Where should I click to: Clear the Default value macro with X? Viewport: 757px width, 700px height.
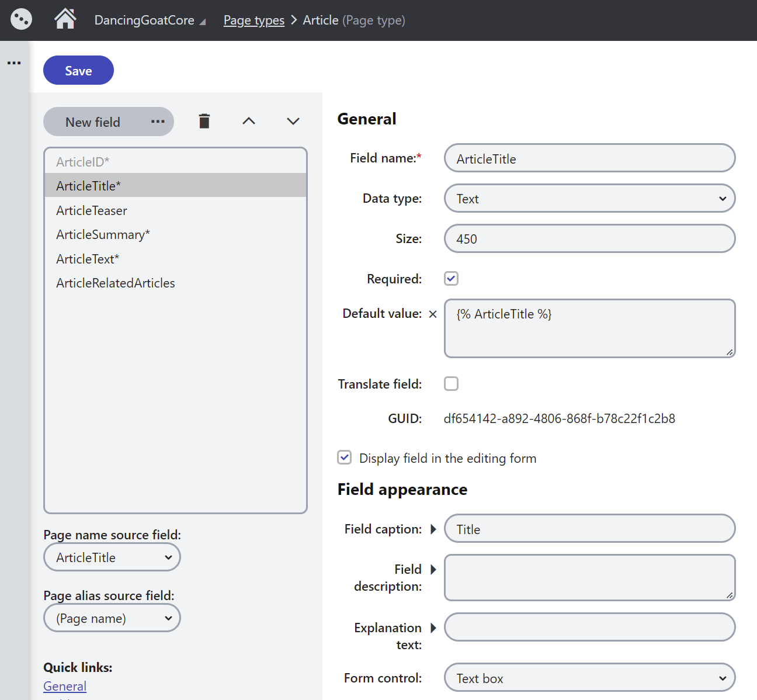[433, 314]
